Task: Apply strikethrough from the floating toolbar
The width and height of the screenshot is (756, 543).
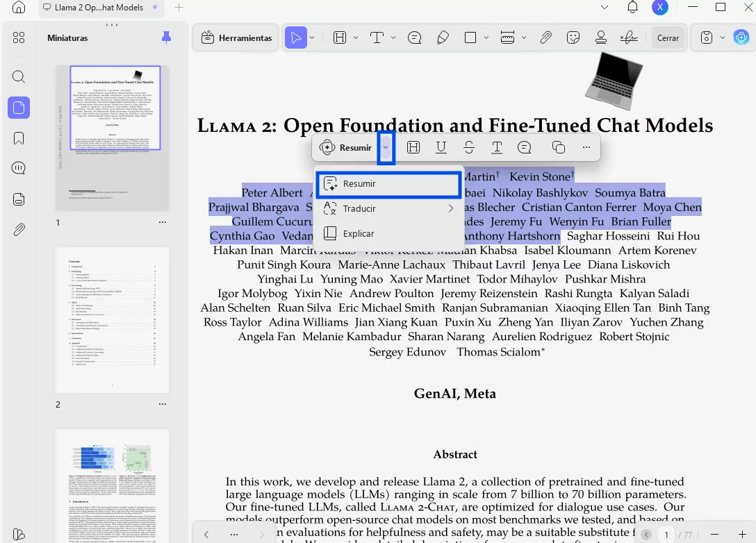Action: 468,147
